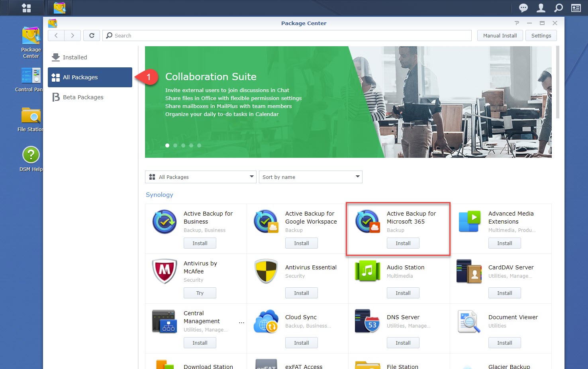588x369 pixels.
Task: Install Active Backup for Google Workspace
Action: click(x=302, y=243)
